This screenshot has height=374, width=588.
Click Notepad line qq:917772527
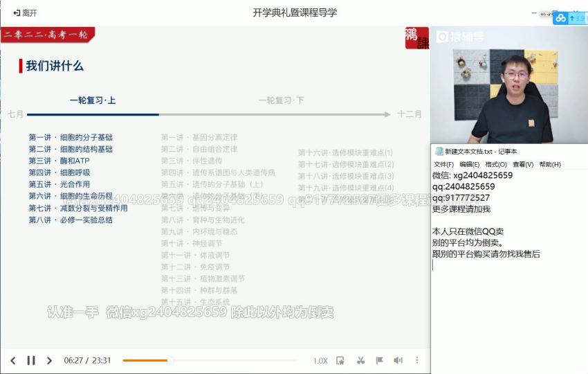point(461,198)
